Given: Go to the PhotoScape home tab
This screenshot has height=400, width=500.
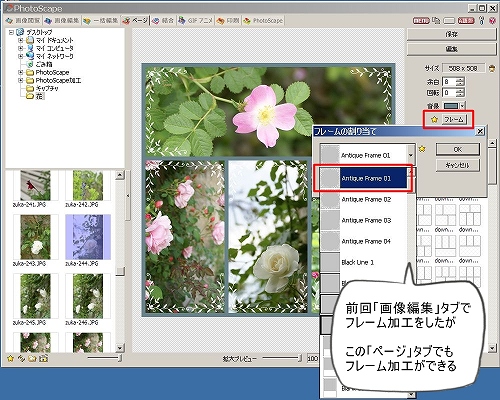Looking at the screenshot, I should click(263, 21).
